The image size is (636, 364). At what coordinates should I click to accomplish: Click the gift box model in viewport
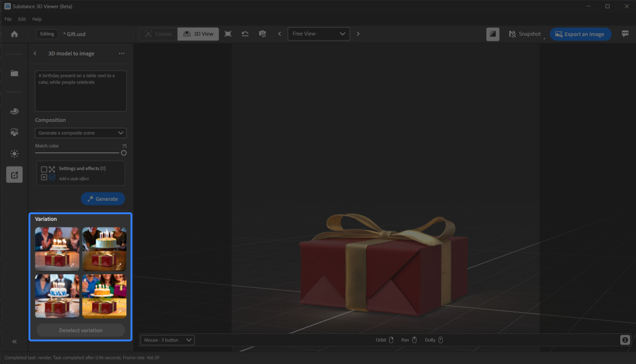pyautogui.click(x=384, y=265)
